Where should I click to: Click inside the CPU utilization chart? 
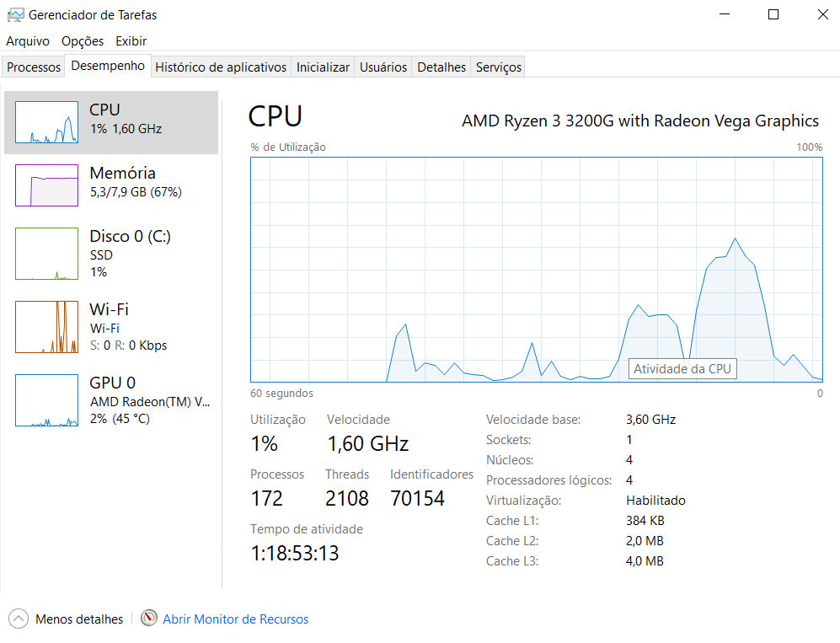coord(536,270)
